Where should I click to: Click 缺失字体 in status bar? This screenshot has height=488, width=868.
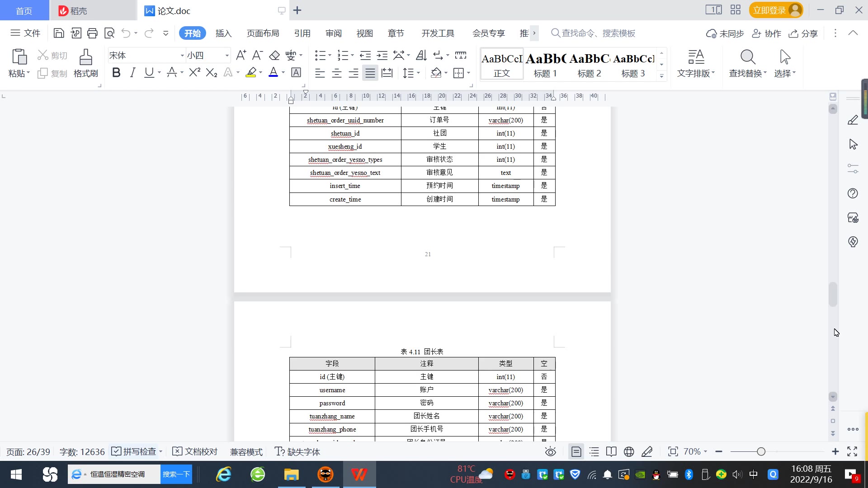pyautogui.click(x=297, y=451)
